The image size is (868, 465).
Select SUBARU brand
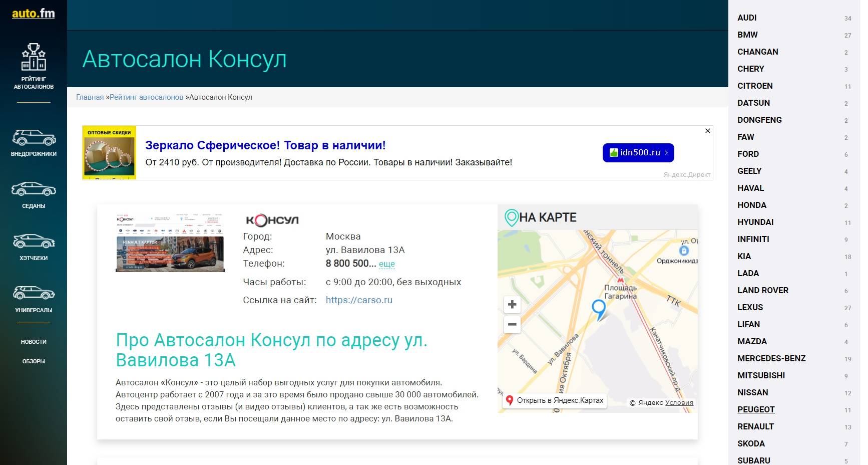pyautogui.click(x=754, y=460)
